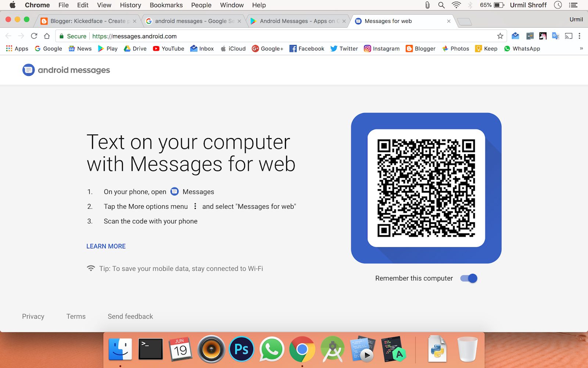Open Blogger bookmark

click(421, 49)
